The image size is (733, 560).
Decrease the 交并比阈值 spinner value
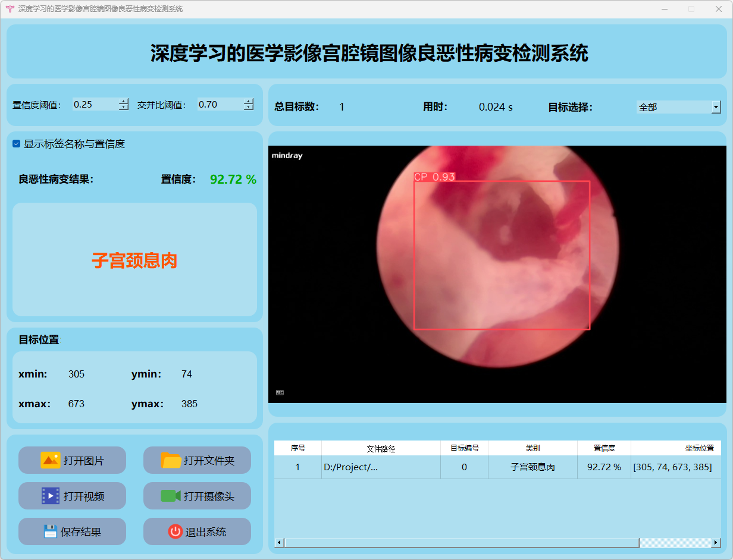tap(248, 108)
